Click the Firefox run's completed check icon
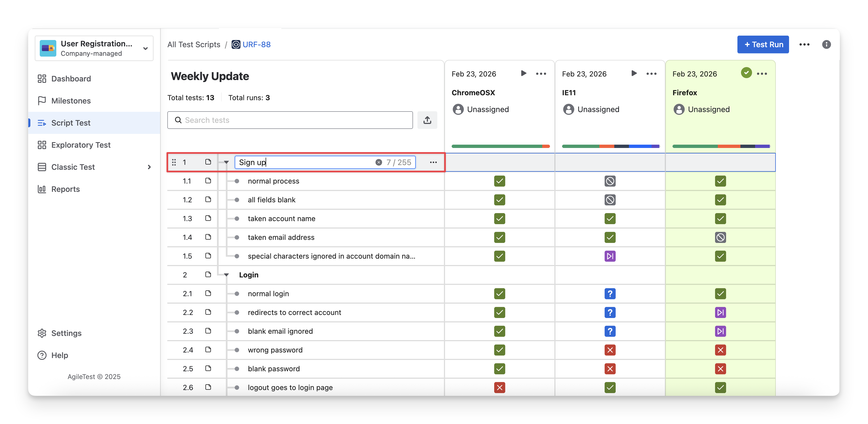This screenshot has height=424, width=868. [x=746, y=73]
